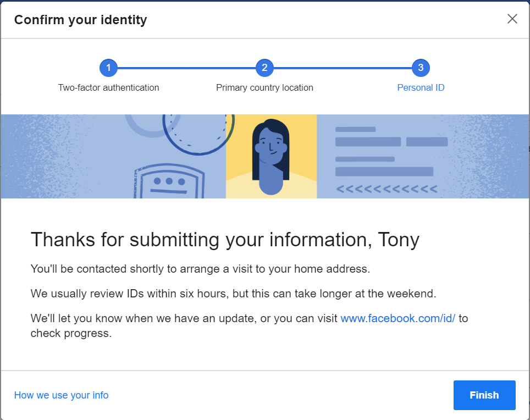Click the step 3 circle icon
This screenshot has height=420, width=530.
pyautogui.click(x=421, y=68)
